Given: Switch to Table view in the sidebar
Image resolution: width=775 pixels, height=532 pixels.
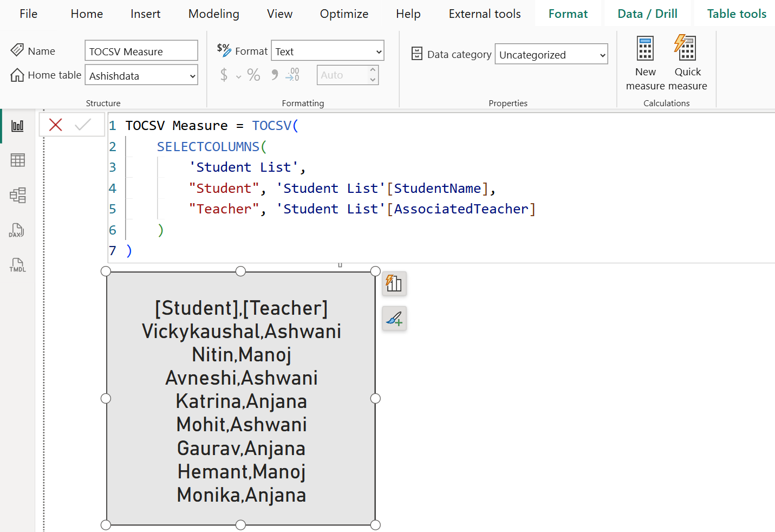Looking at the screenshot, I should pos(17,160).
